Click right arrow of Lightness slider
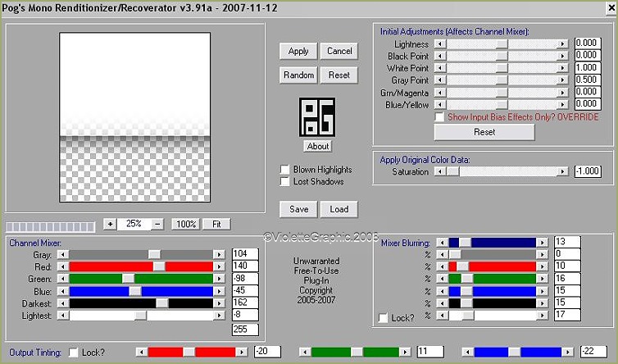Image resolution: width=618 pixels, height=364 pixels. (562, 43)
